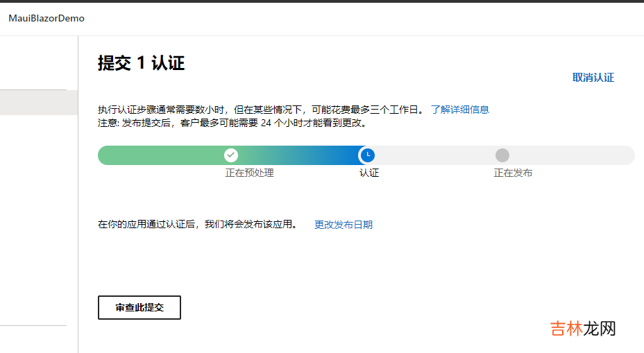Open the 更改发布日期 link
The image size is (644, 353).
click(344, 225)
